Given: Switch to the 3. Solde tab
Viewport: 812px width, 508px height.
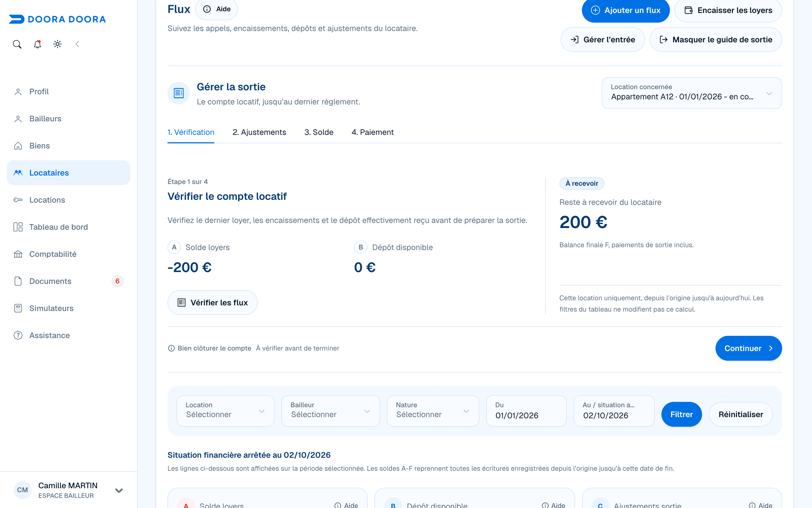Looking at the screenshot, I should click(x=319, y=132).
